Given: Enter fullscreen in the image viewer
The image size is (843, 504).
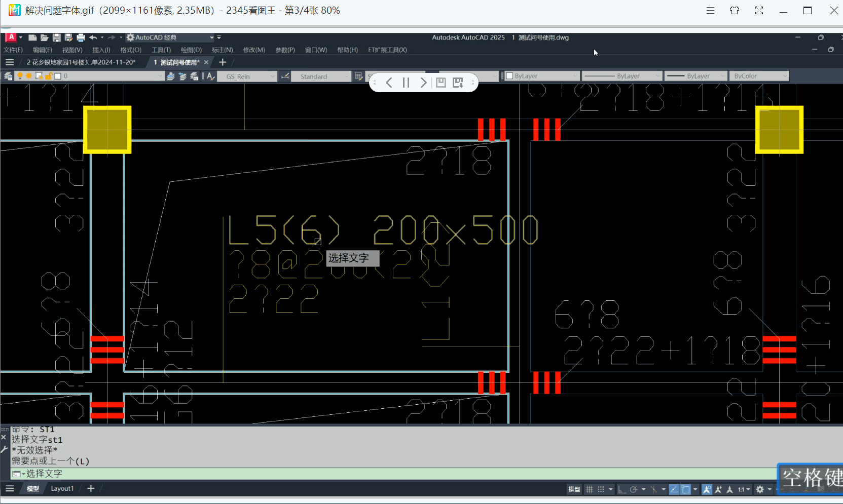Looking at the screenshot, I should [759, 10].
